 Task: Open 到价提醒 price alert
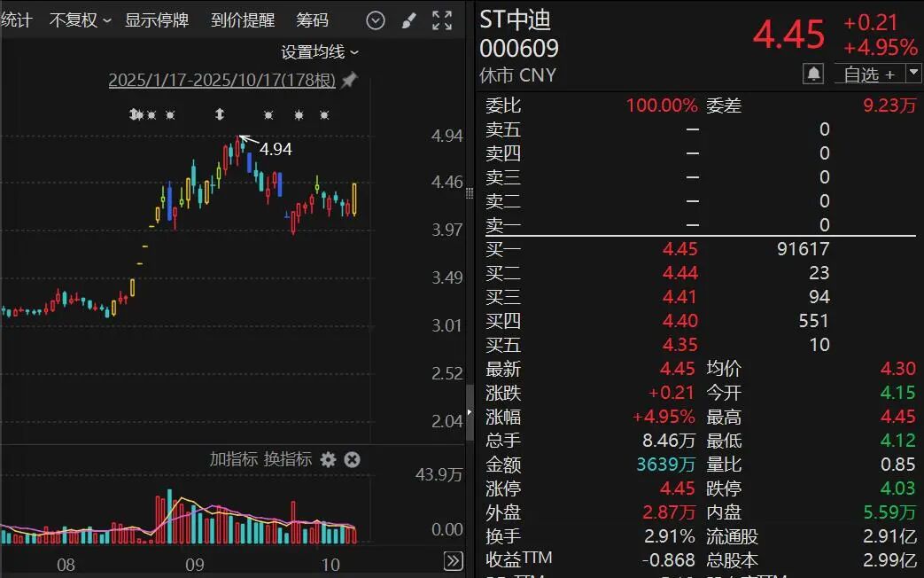pos(243,20)
